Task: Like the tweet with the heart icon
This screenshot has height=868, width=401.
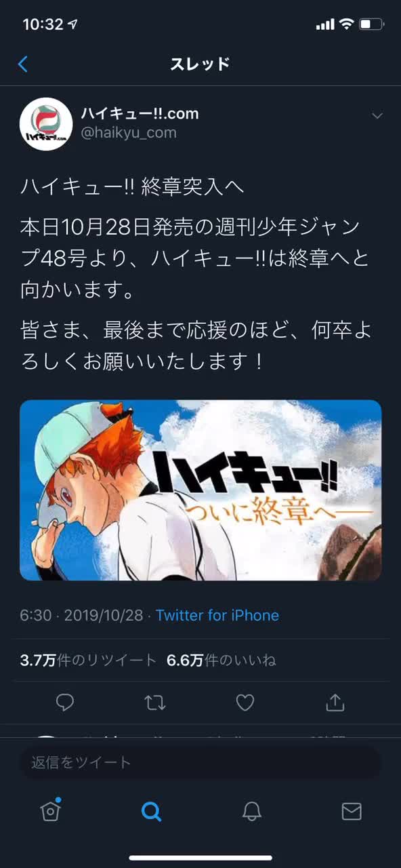Action: 245,703
